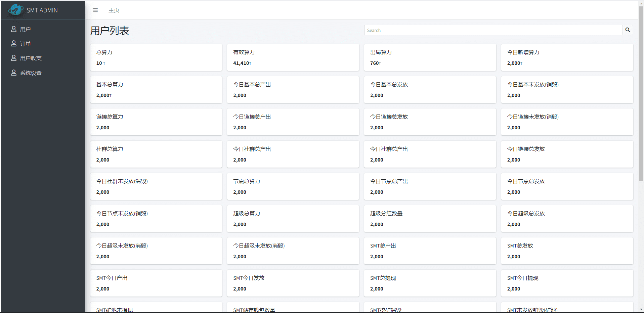Open 系统设置 in the sidebar

pos(31,73)
